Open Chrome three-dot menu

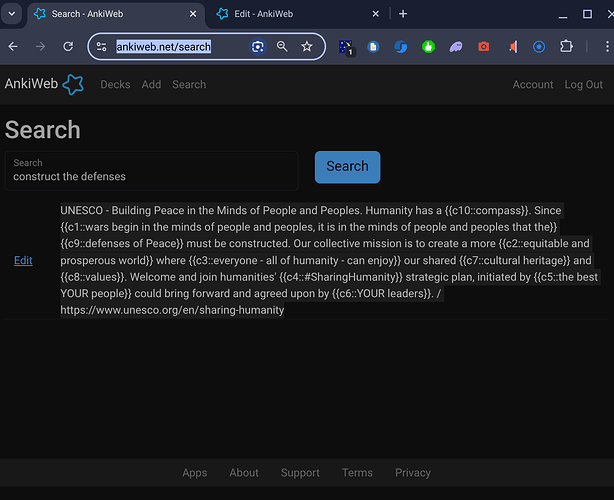pos(607,47)
